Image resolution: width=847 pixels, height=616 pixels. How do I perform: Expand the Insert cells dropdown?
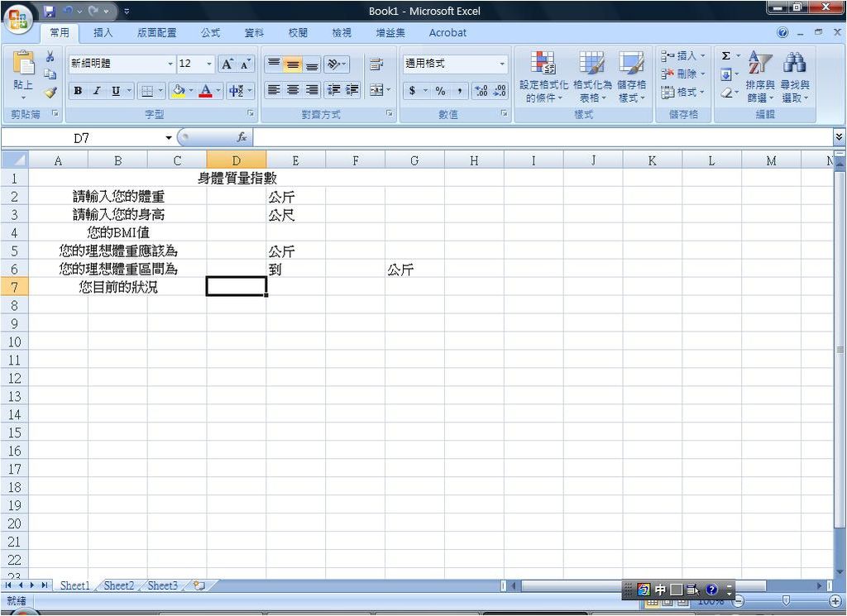click(703, 55)
